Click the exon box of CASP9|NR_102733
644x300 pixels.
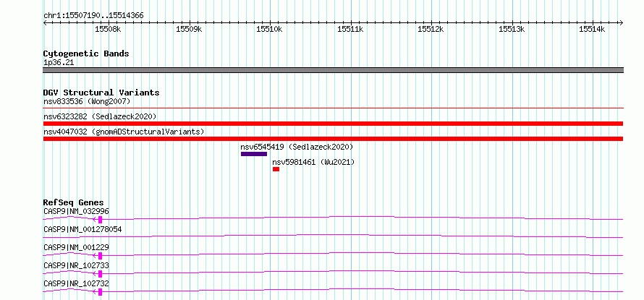click(100, 274)
